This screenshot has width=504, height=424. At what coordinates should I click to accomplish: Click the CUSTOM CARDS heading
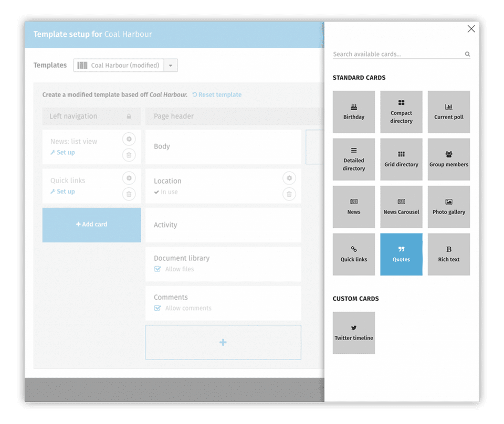click(356, 299)
